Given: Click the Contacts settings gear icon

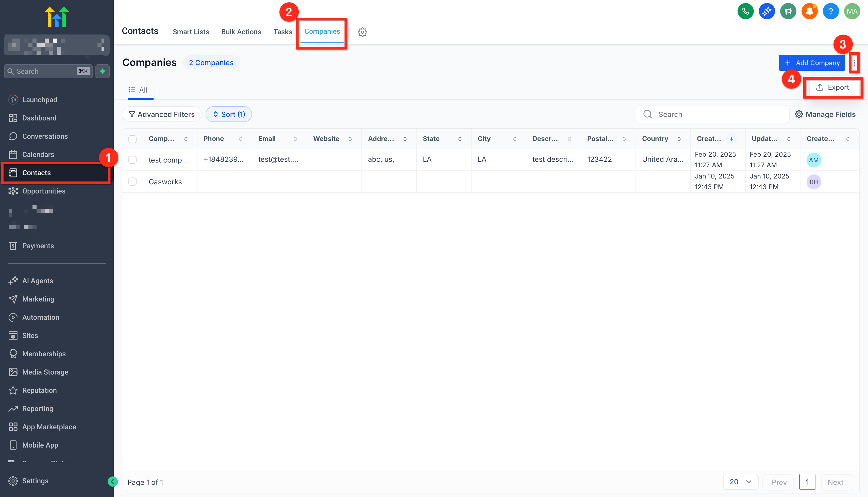Looking at the screenshot, I should click(x=362, y=32).
